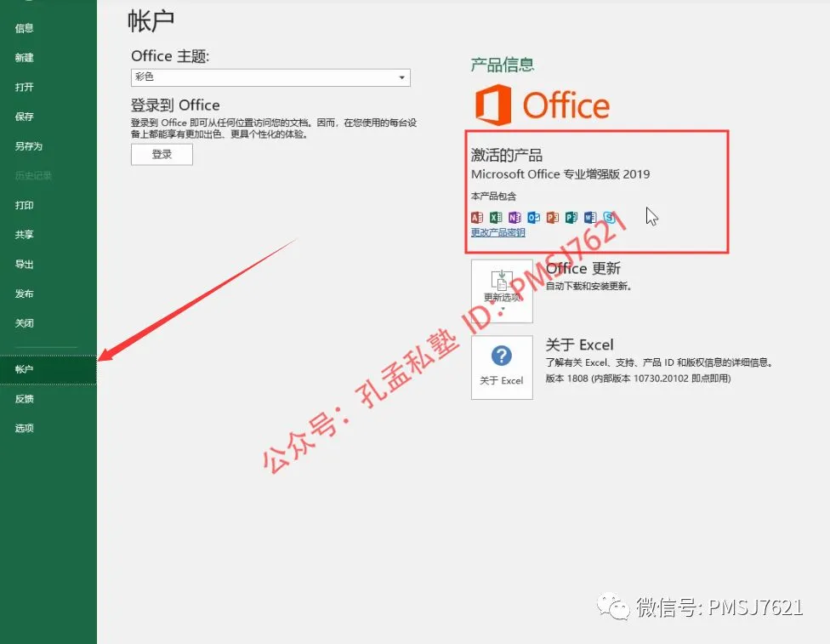Select the 帐户 menu entry

pyautogui.click(x=48, y=369)
